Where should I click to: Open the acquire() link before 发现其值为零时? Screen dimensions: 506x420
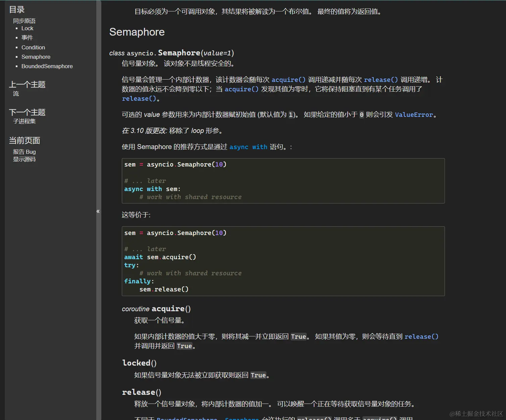coord(242,89)
